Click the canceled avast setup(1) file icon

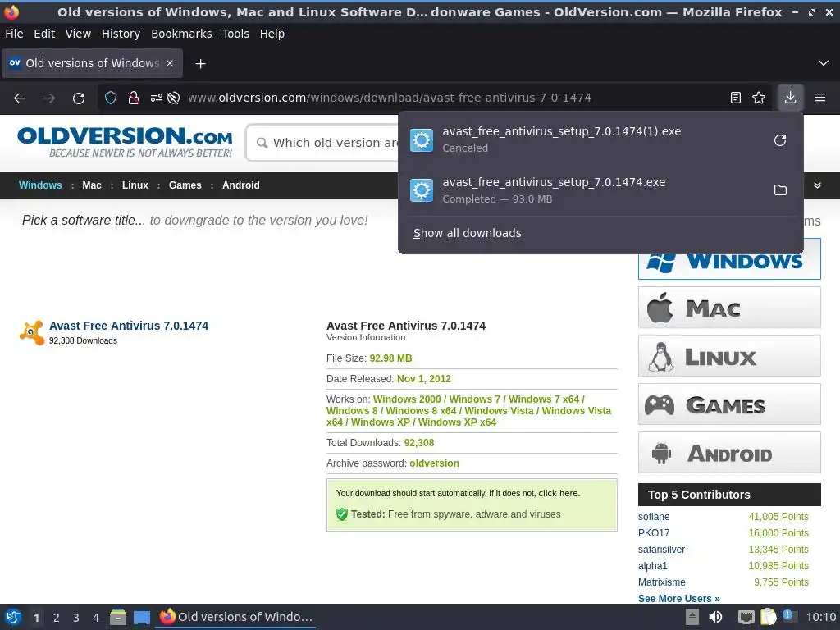(422, 139)
